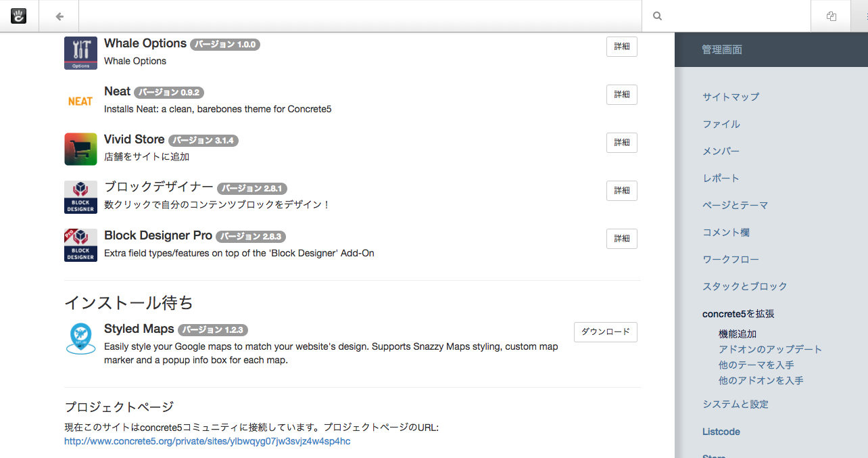Open メンバー in dashboard menu
This screenshot has height=458, width=868.
pos(721,151)
